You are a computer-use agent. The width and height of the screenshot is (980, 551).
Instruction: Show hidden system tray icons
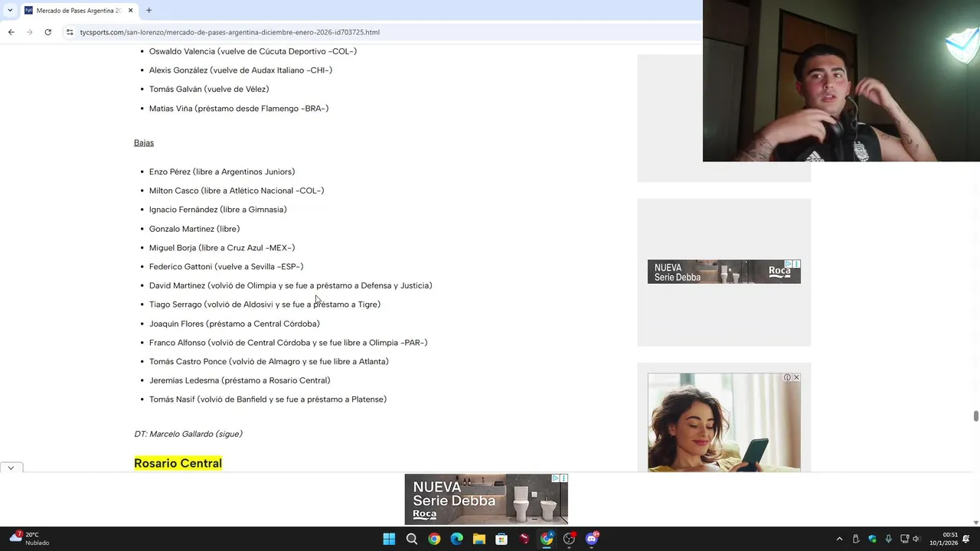coord(839,539)
